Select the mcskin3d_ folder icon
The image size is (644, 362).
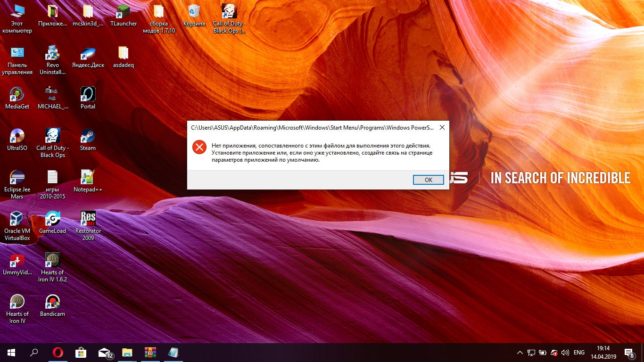pos(88,16)
